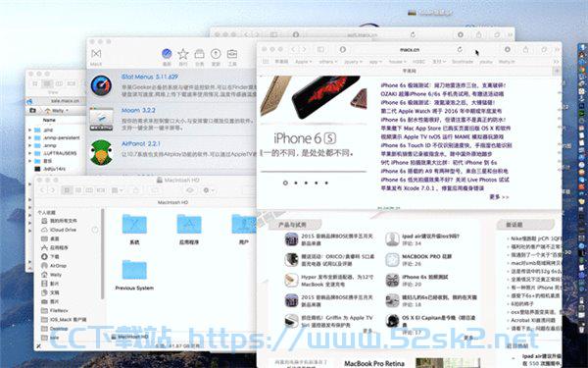Viewport: 588px width, 368px height.
Task: Go back in the macx.cn Safari window
Action: 294,49
